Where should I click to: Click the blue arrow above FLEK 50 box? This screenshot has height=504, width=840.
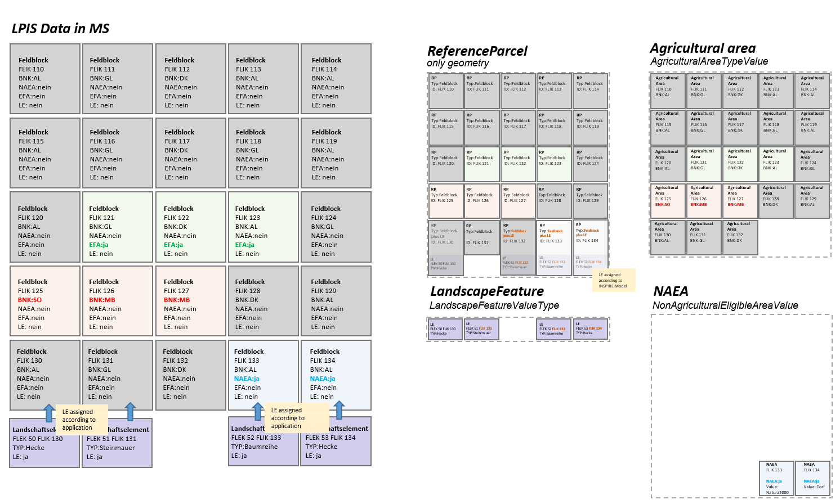coord(50,412)
